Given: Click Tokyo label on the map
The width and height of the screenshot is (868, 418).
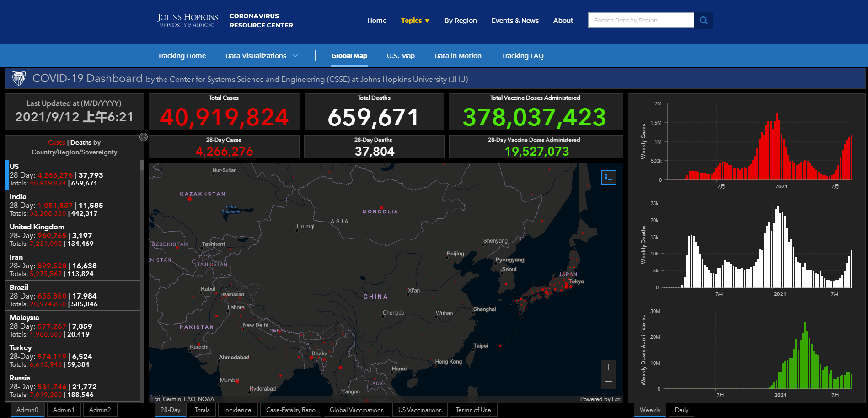Looking at the screenshot, I should (x=576, y=282).
